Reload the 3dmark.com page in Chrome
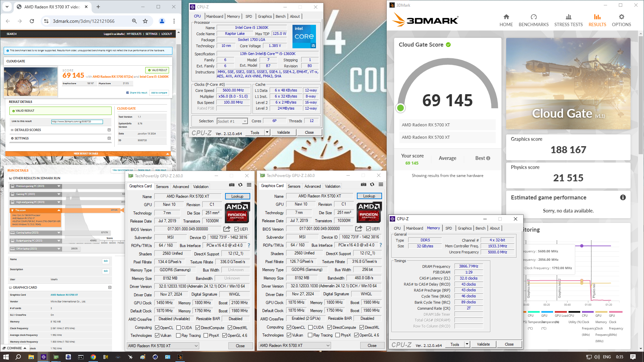The width and height of the screenshot is (644, 362). pos(32,21)
